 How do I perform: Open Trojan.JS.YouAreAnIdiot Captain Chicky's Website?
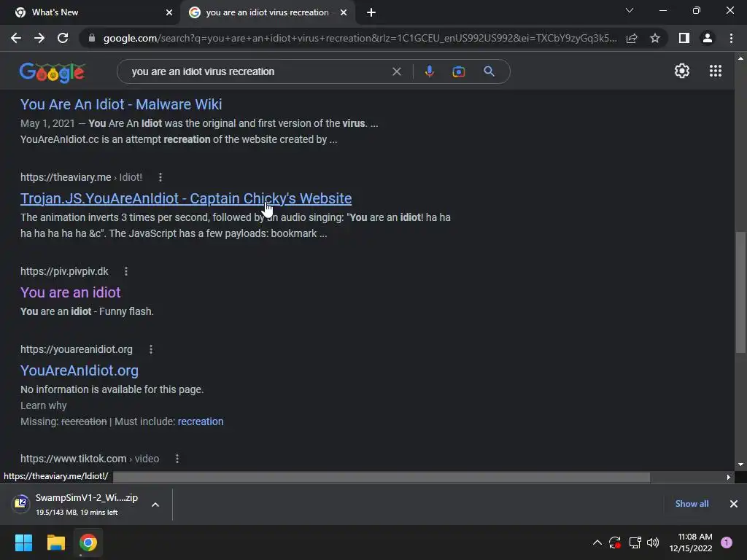click(186, 198)
